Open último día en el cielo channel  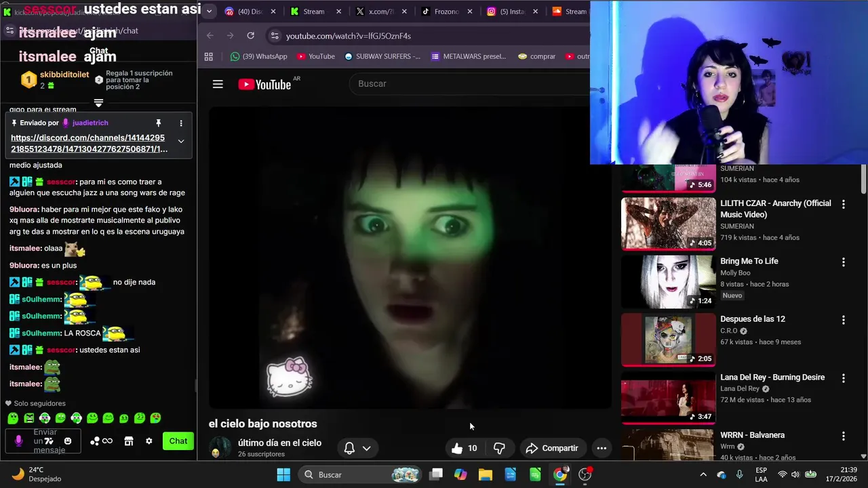(x=279, y=443)
